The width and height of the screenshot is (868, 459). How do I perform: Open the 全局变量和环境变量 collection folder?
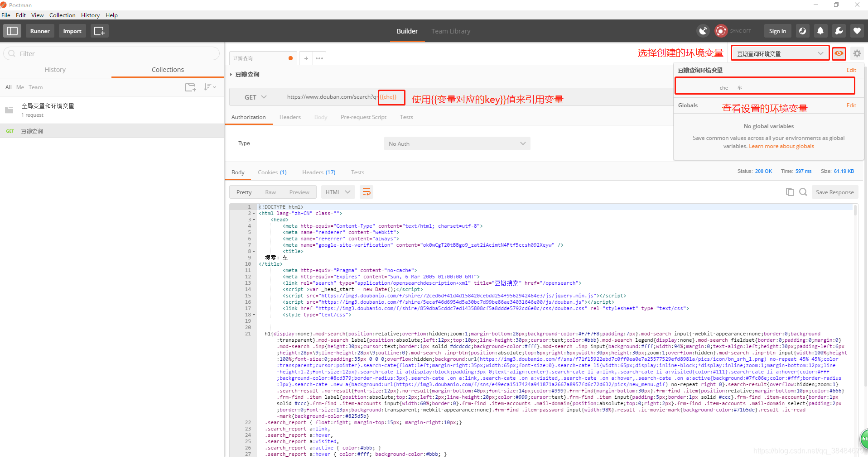pos(112,110)
